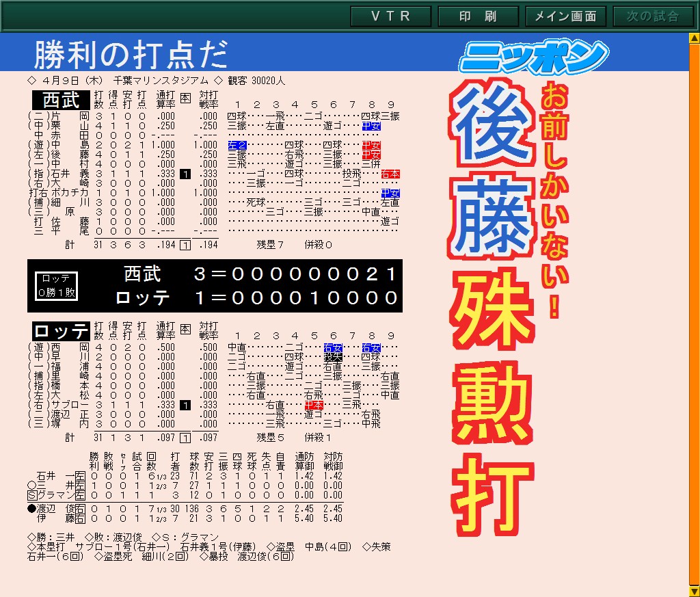Click scrollbar down arrow at bottom right
Viewport: 700px width, 597px height.
coord(695,592)
